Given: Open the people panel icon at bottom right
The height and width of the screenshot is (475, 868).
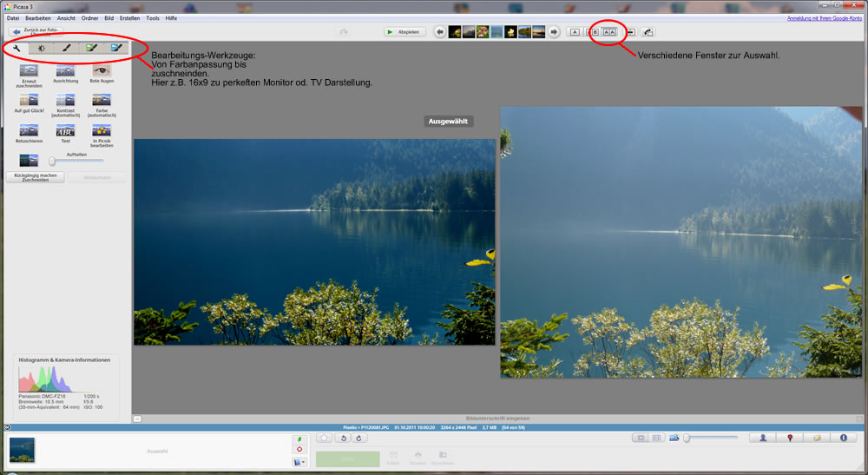Looking at the screenshot, I should coord(762,439).
